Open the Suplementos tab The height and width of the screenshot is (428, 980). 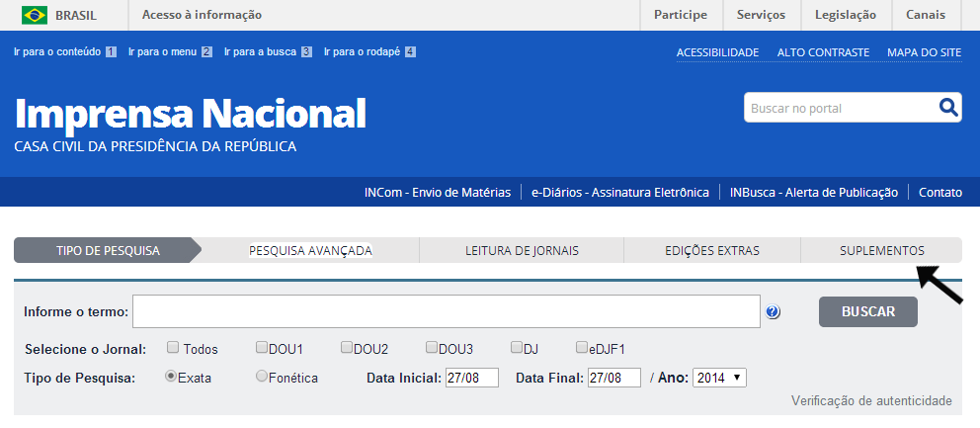881,251
